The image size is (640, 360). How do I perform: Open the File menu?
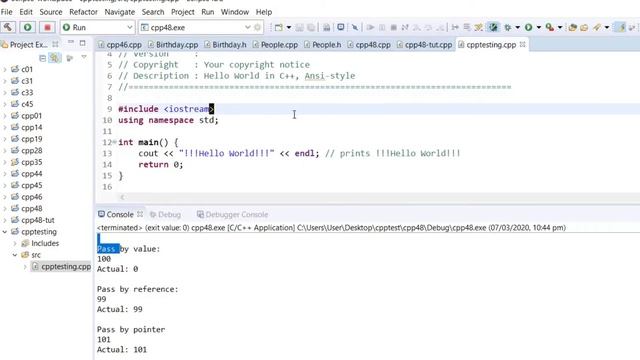[7, 12]
